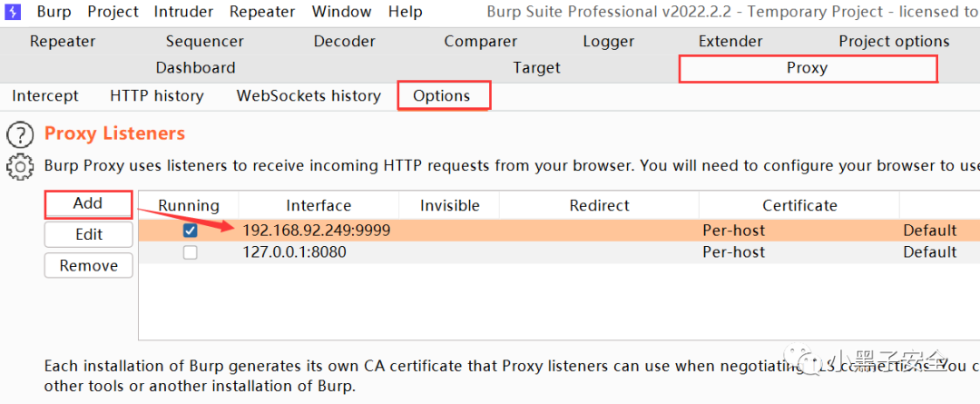Switch to the Comparer tab

coord(481,41)
